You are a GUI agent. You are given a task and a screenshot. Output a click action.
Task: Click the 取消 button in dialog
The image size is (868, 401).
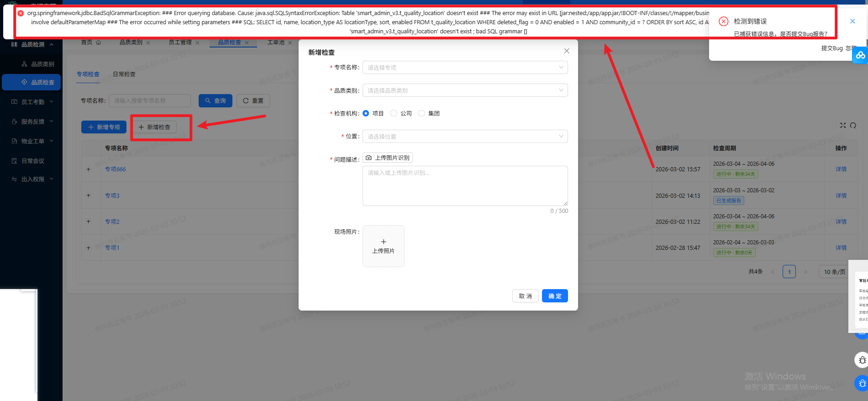[526, 296]
